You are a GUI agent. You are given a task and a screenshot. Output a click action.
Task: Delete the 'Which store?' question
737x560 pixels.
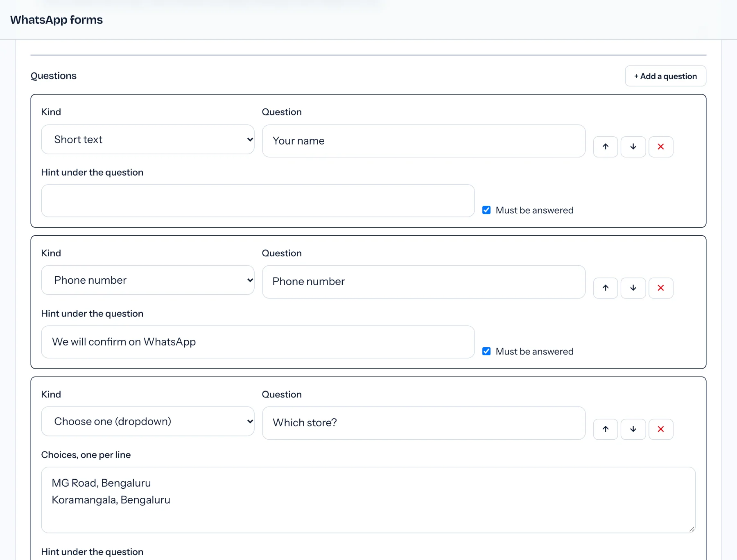pos(661,429)
